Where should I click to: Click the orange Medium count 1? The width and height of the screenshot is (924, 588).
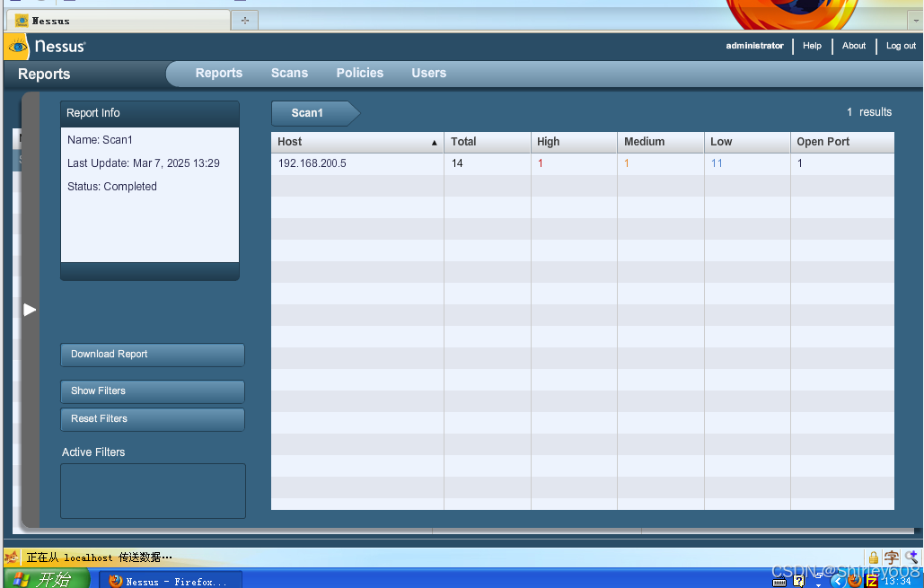[627, 163]
